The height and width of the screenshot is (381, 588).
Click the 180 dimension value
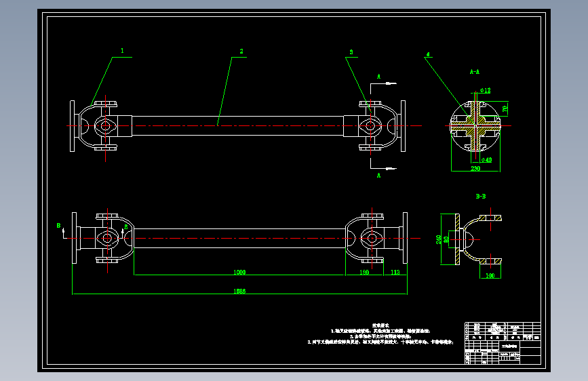pos(364,273)
